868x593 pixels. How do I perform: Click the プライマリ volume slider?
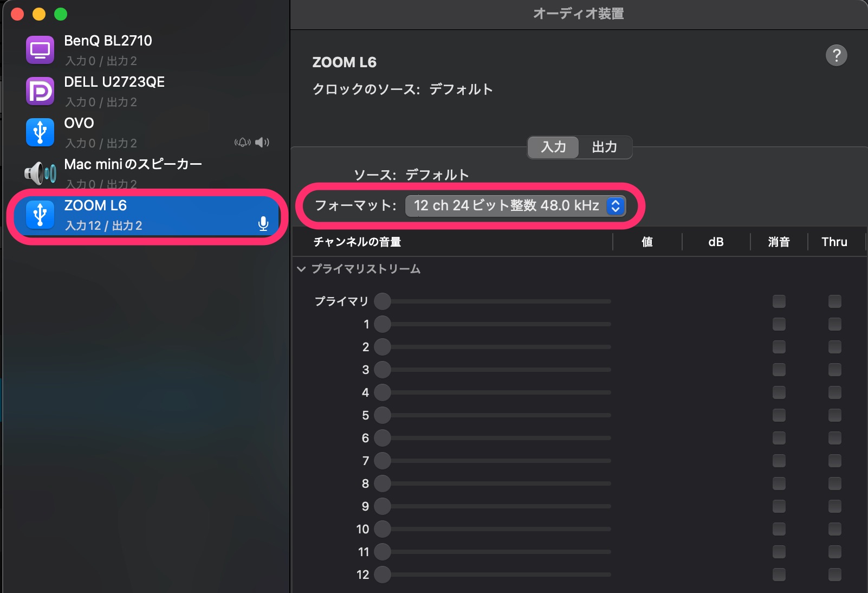[x=493, y=301]
